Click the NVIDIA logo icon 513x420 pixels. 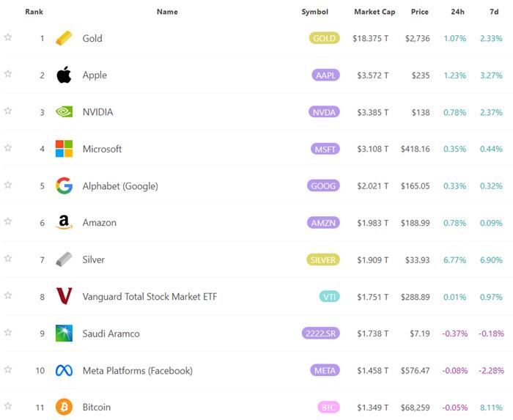64,112
